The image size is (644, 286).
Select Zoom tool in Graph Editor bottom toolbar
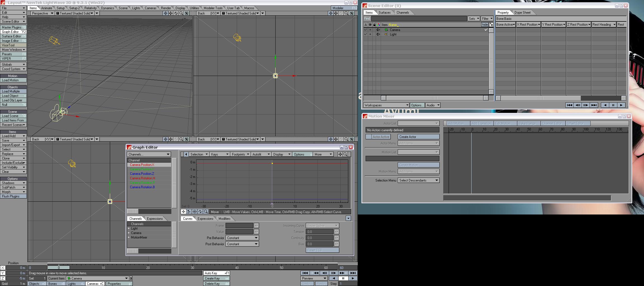[x=206, y=212]
